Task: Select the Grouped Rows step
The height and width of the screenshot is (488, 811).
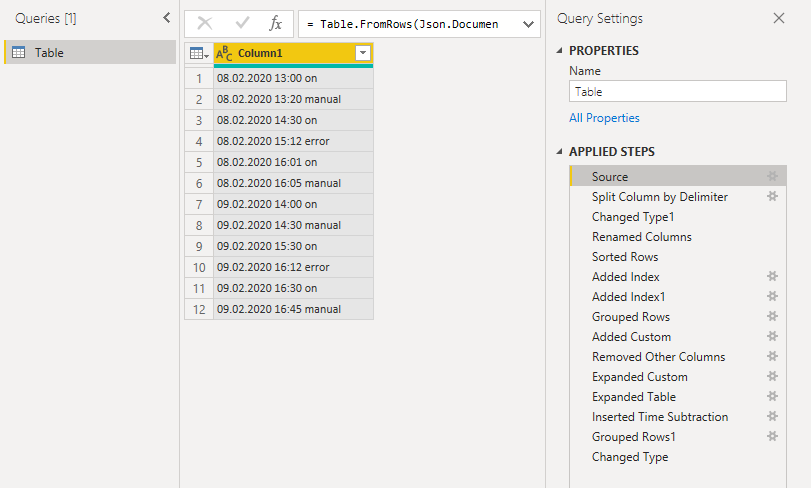Action: (678, 316)
